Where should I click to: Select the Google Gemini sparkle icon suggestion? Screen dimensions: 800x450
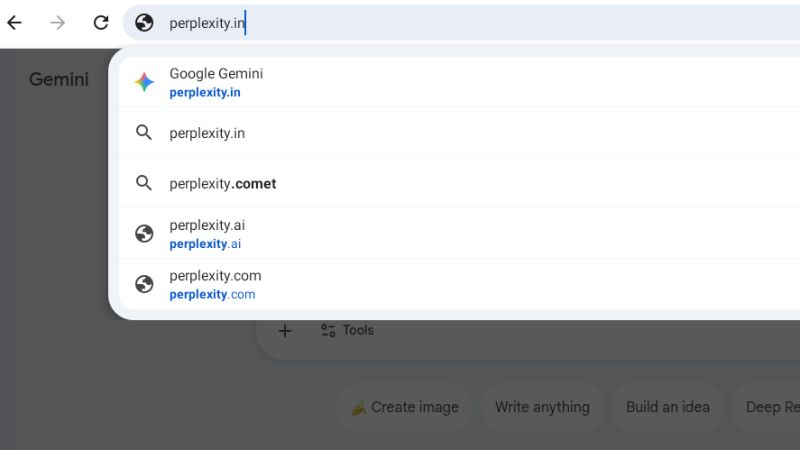[144, 82]
